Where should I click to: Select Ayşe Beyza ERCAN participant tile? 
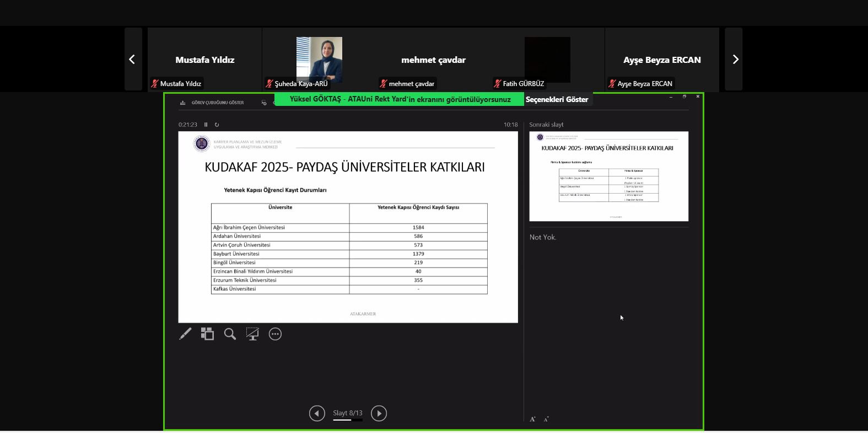pos(662,60)
